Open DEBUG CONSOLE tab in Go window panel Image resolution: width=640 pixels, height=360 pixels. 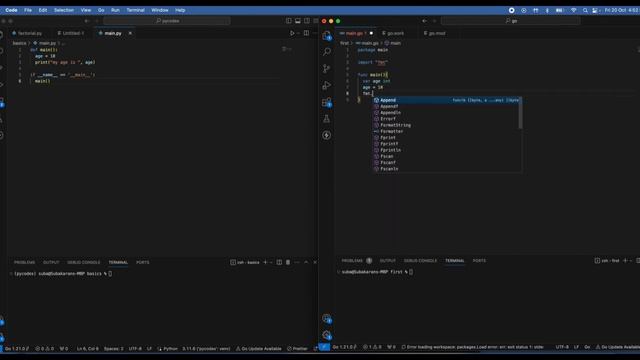click(x=420, y=260)
